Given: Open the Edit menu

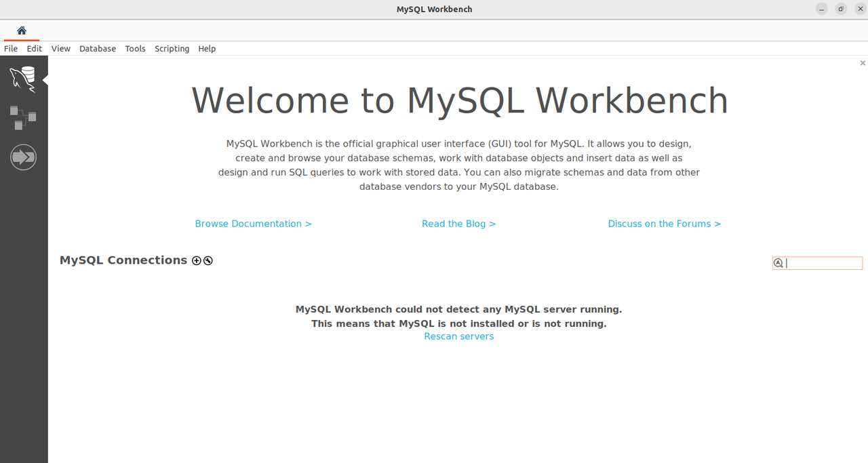Looking at the screenshot, I should (35, 49).
